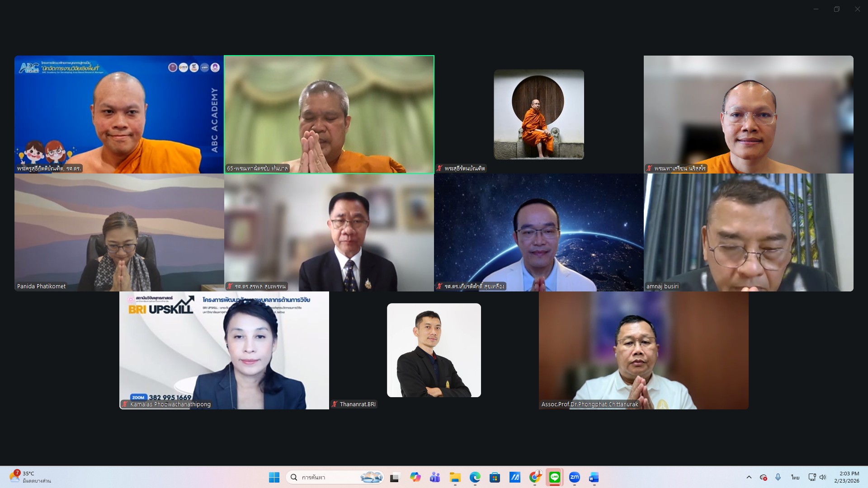Open clock and date flyout
This screenshot has width=868, height=488.
pos(846,477)
